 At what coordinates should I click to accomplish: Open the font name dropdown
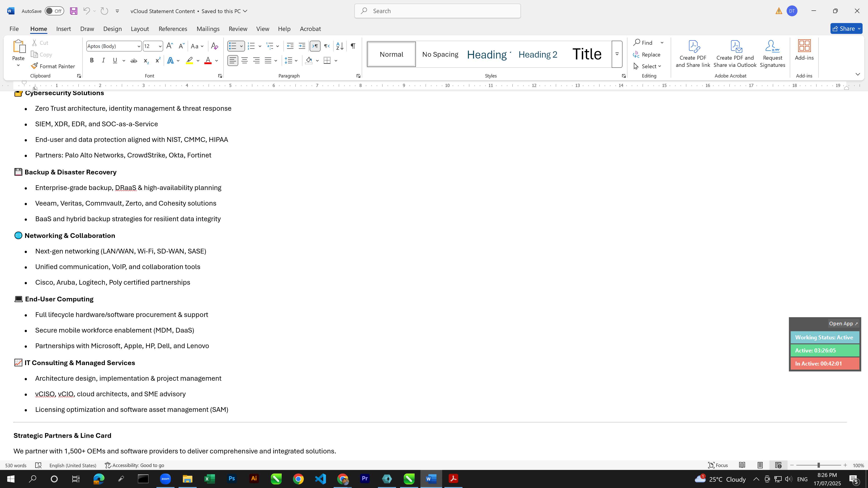tap(139, 47)
